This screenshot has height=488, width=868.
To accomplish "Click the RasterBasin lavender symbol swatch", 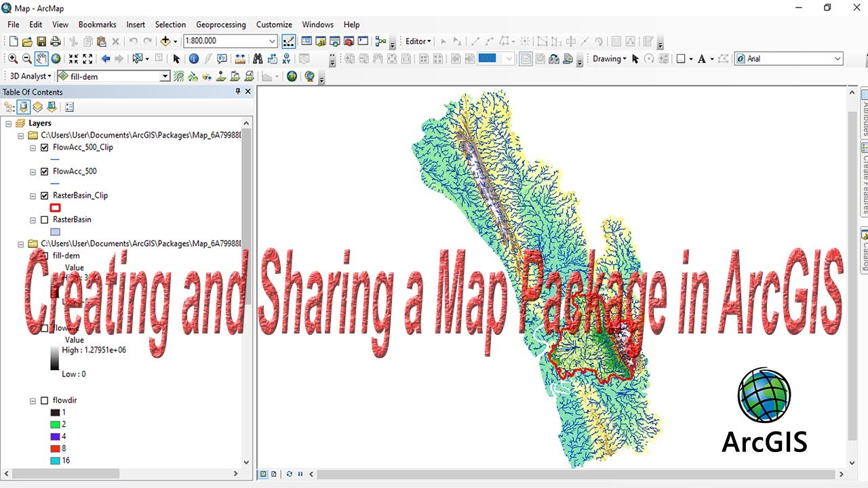I will [56, 232].
